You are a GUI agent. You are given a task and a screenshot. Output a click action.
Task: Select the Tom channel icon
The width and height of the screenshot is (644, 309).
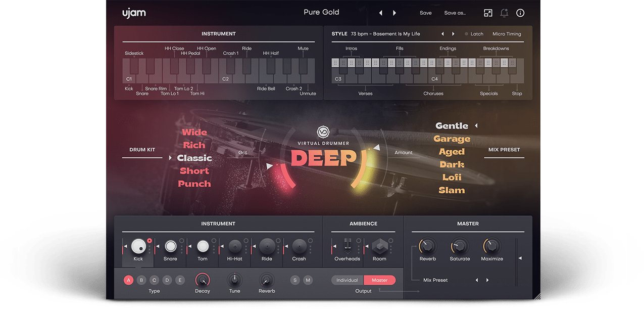click(203, 246)
